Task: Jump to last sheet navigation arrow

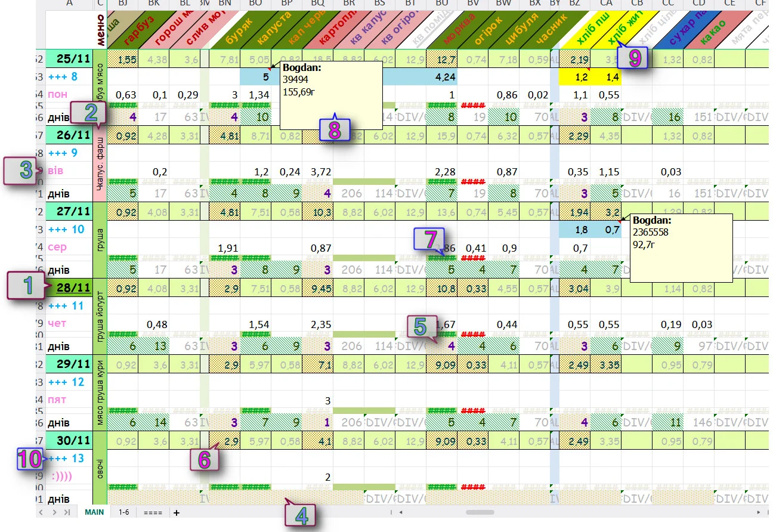Action: [x=67, y=512]
